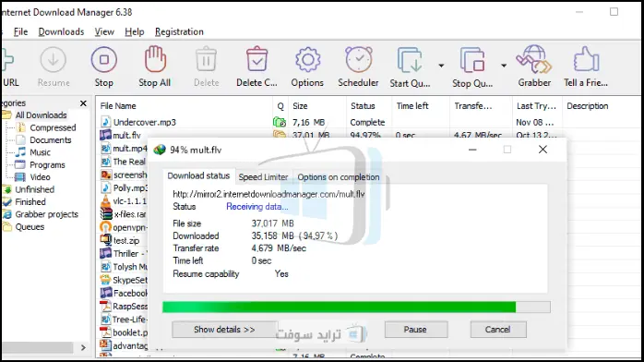Select x-files.rar in file list

tap(130, 214)
